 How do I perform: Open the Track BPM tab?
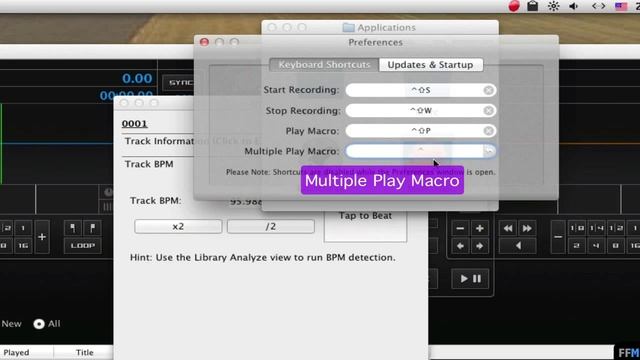(x=149, y=164)
